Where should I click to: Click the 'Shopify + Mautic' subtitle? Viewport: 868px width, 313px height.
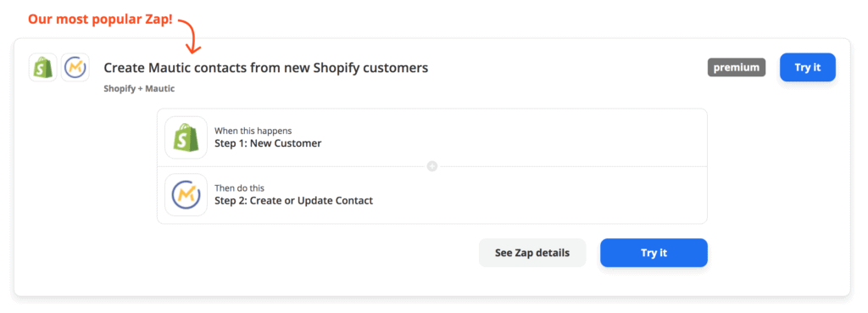pyautogui.click(x=139, y=88)
